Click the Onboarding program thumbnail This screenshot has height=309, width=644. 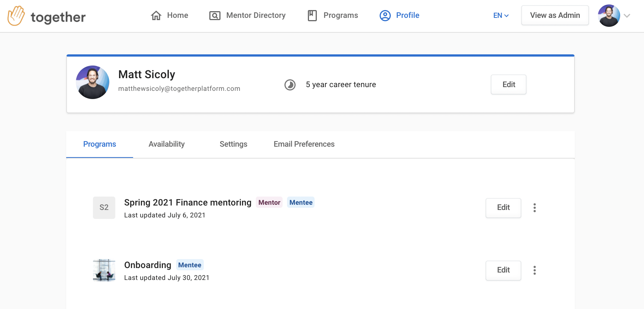[x=104, y=270]
